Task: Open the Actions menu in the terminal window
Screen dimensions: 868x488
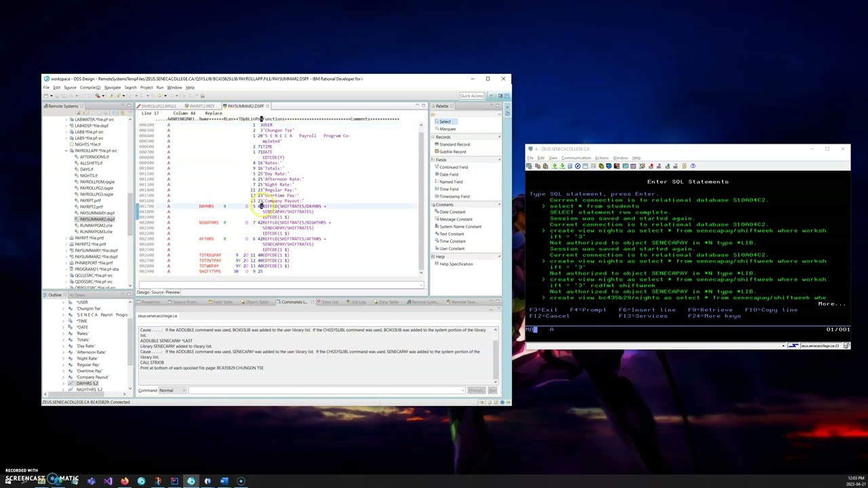Action: pyautogui.click(x=601, y=158)
